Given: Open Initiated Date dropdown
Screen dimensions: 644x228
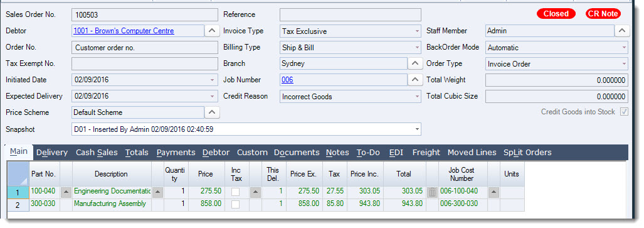Looking at the screenshot, I should coord(212,80).
